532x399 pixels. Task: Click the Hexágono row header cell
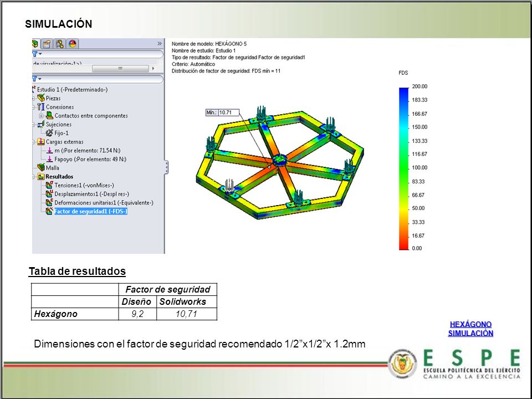coord(75,314)
